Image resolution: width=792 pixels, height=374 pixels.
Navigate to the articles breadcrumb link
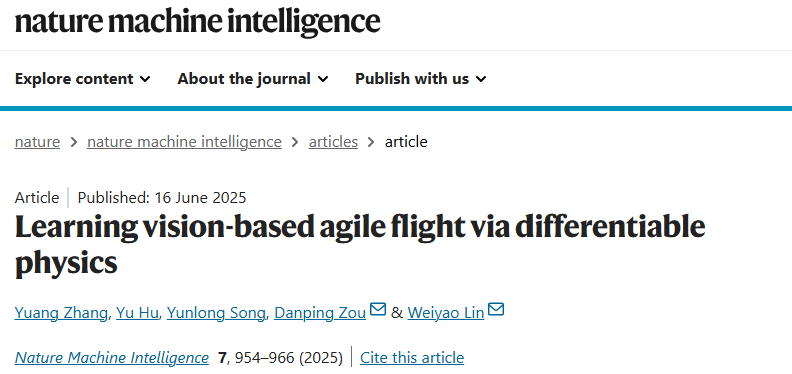click(x=333, y=142)
